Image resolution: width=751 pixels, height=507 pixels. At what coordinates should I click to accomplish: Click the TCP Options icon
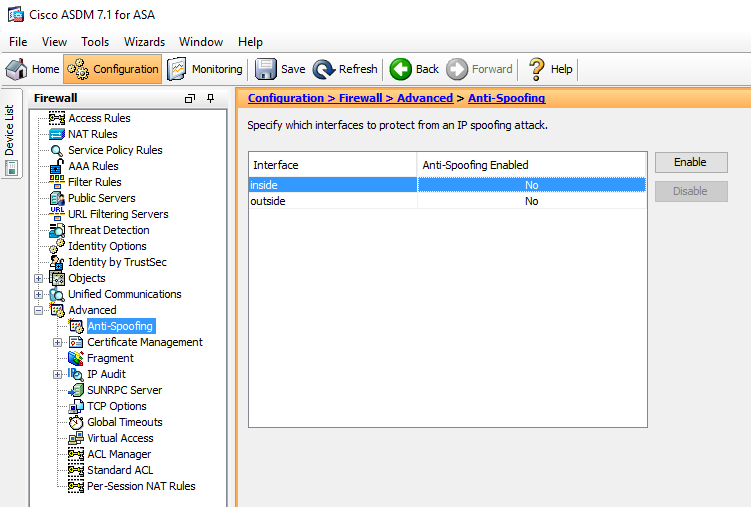coord(76,406)
